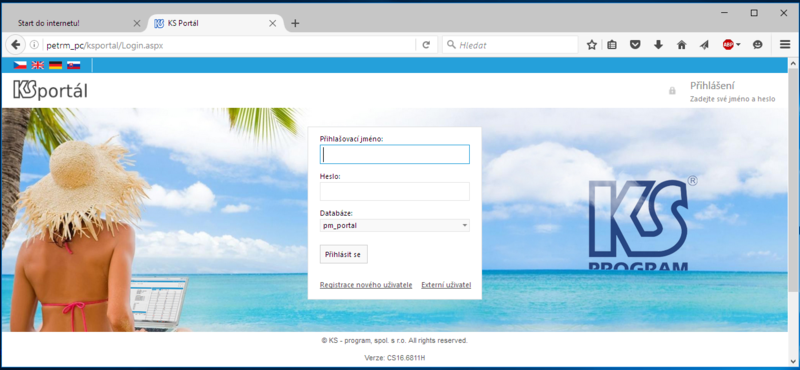Click the page vertical scrollbar thumb
The height and width of the screenshot is (370, 800).
793,181
